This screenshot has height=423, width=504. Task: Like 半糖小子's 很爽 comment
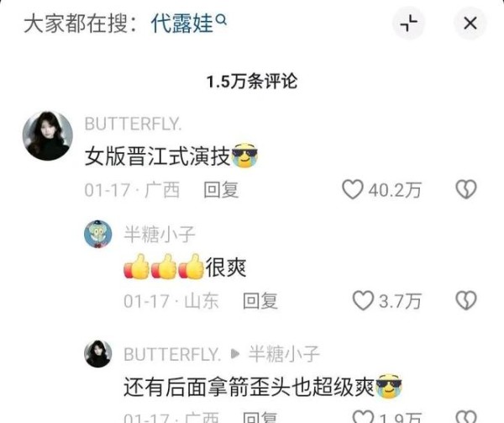coord(363,301)
